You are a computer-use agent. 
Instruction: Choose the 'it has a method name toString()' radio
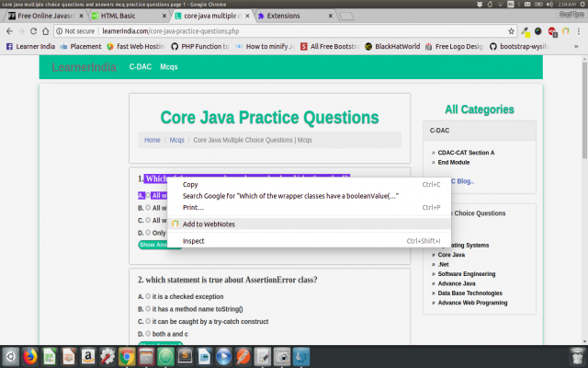pyautogui.click(x=147, y=309)
